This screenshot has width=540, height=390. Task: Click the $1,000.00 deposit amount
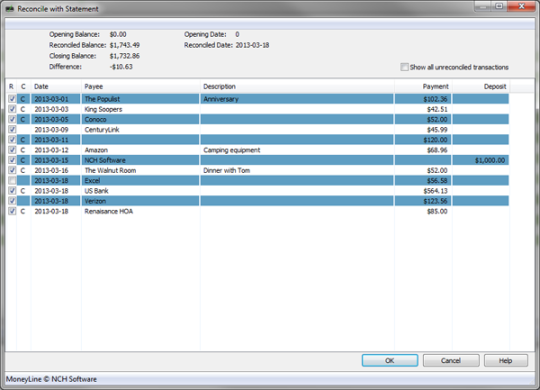[x=490, y=160]
